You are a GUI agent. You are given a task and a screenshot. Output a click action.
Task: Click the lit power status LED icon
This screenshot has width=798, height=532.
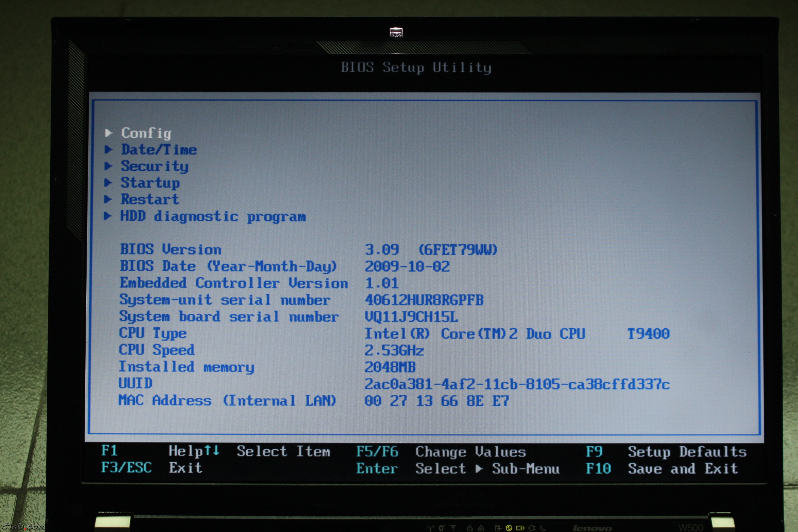509,528
